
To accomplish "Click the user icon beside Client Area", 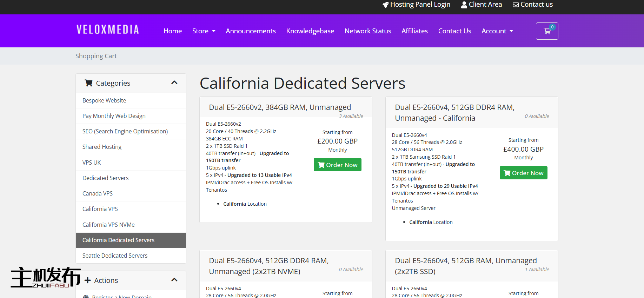I will [x=464, y=5].
